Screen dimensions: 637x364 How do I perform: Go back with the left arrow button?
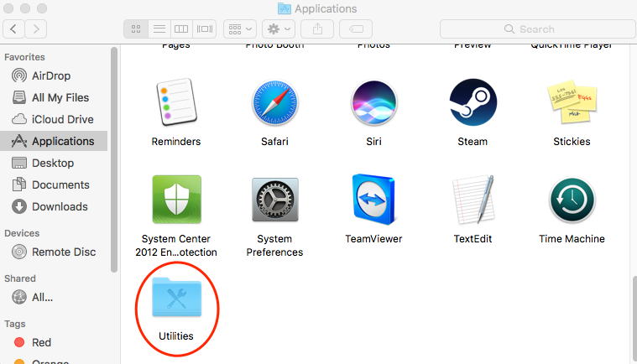point(13,29)
